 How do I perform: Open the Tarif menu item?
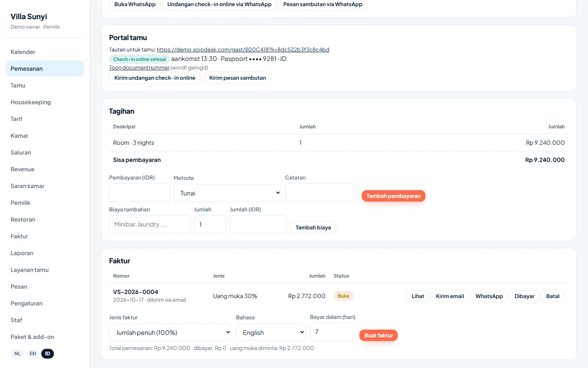click(45, 119)
